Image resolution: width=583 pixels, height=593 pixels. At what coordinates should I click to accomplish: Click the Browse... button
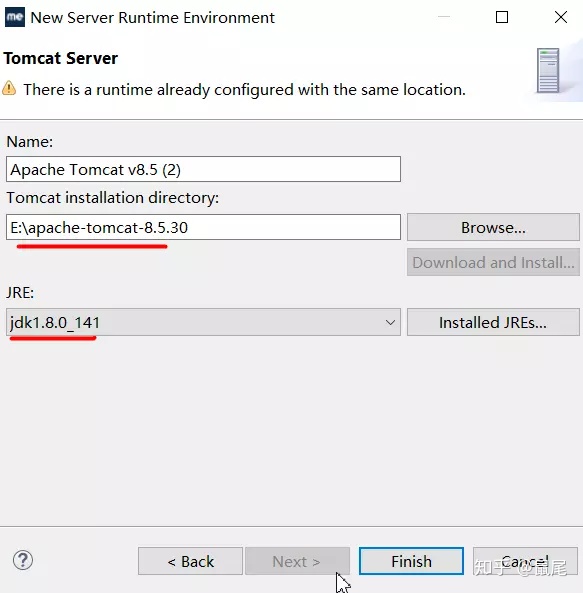pyautogui.click(x=493, y=227)
